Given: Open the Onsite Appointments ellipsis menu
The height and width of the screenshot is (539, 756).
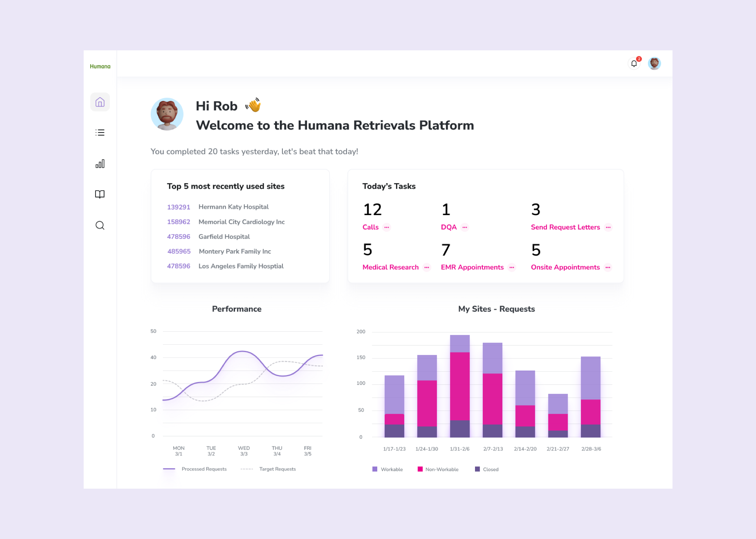Looking at the screenshot, I should (608, 267).
